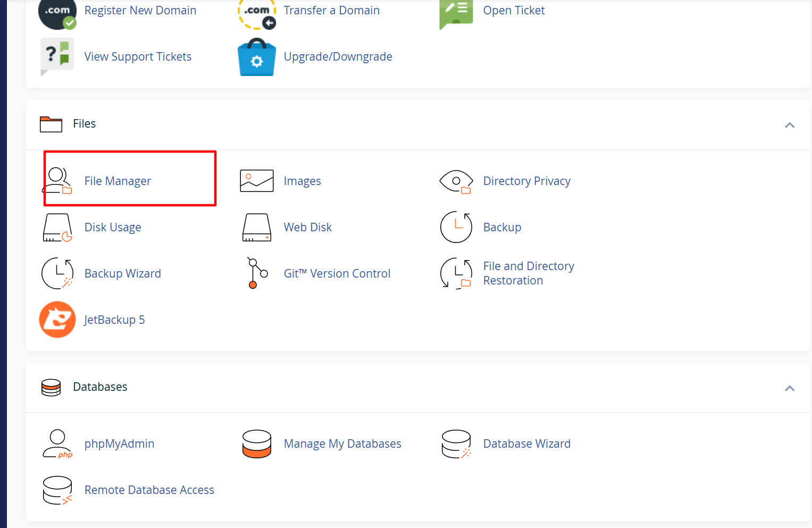The width and height of the screenshot is (812, 528).
Task: Collapse the Databases section chevron
Action: 790,389
